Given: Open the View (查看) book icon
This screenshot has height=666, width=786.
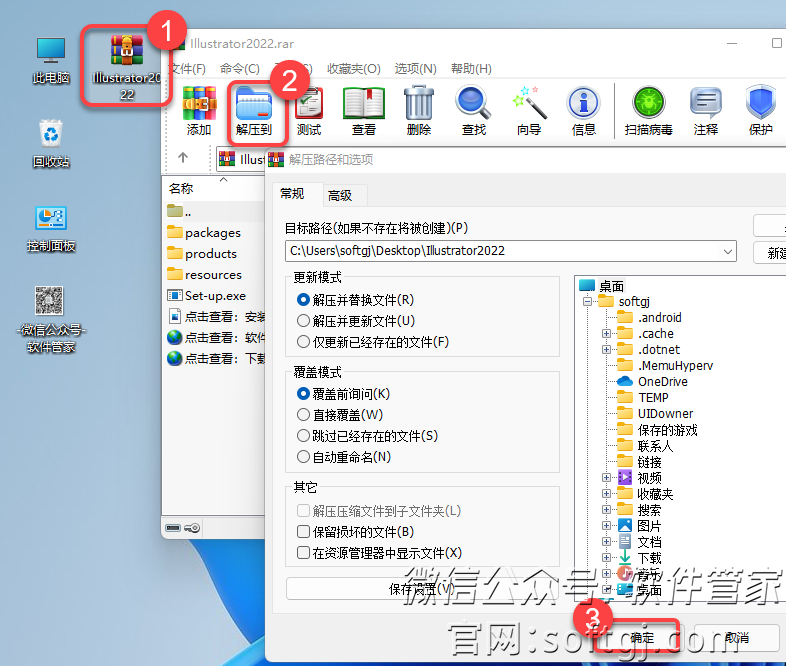Looking at the screenshot, I should tap(364, 103).
